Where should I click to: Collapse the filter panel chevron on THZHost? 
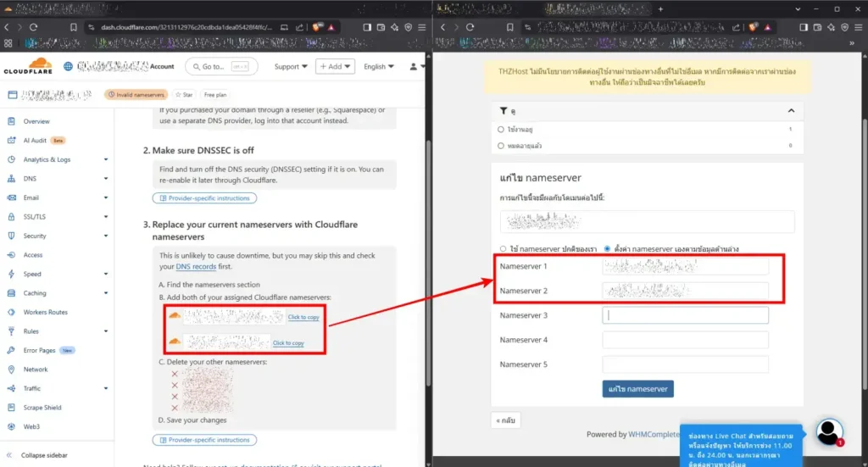click(x=791, y=111)
